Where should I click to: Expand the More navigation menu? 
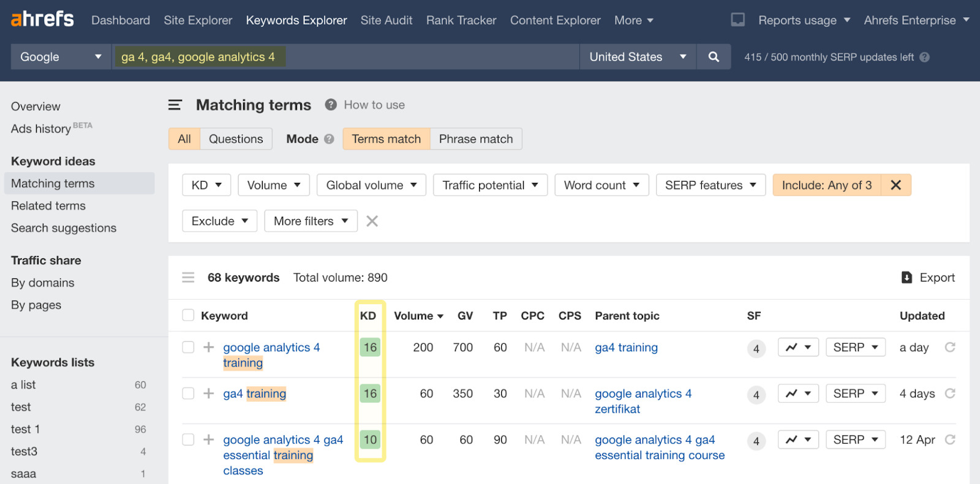(634, 20)
